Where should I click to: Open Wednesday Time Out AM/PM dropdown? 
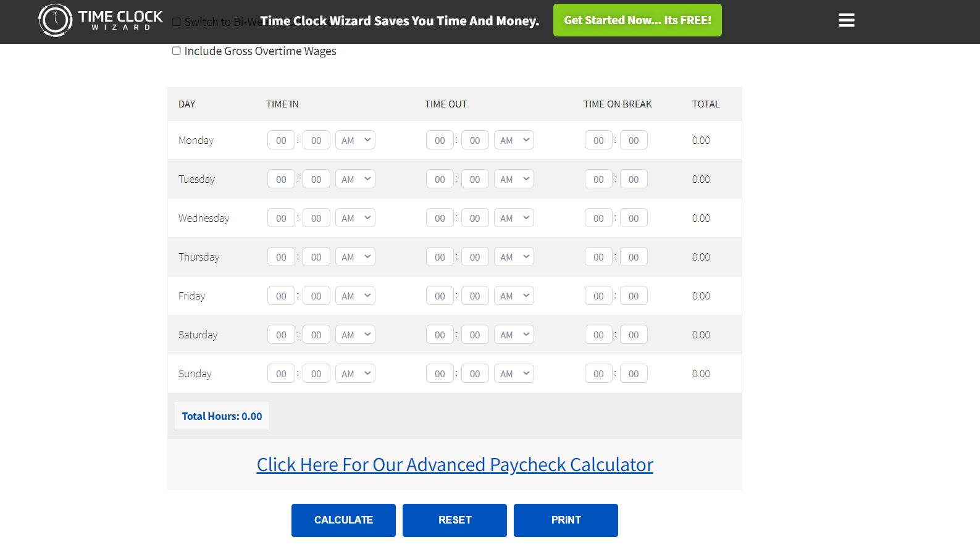point(514,218)
